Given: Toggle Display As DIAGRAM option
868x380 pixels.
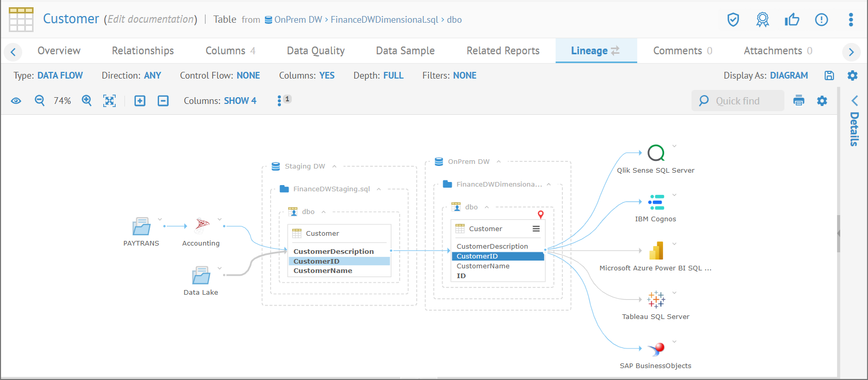Looking at the screenshot, I should (x=788, y=75).
